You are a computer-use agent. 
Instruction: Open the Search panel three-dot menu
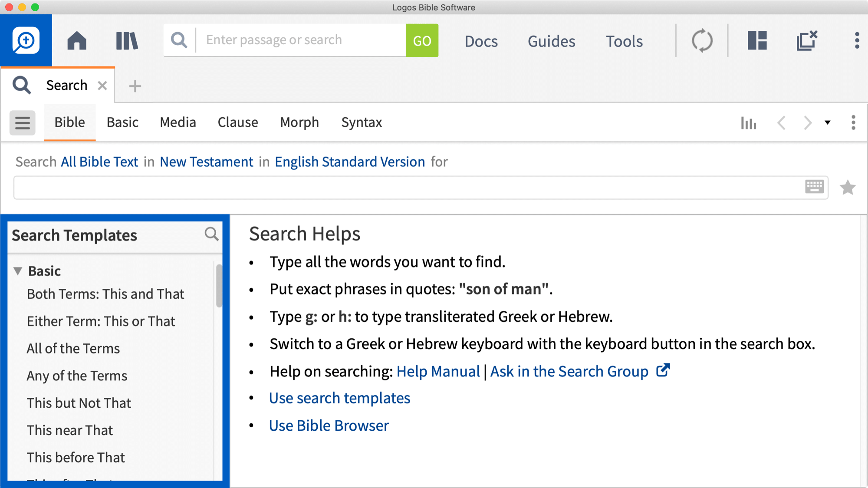pos(853,122)
